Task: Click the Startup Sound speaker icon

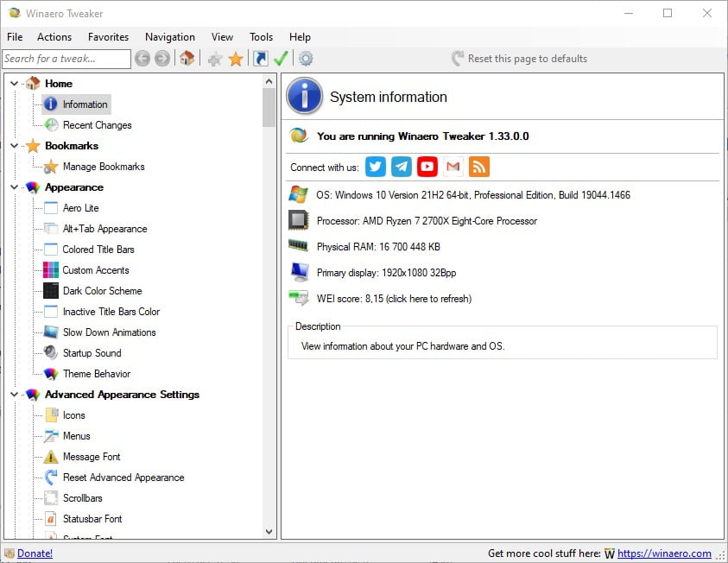Action: [x=51, y=353]
